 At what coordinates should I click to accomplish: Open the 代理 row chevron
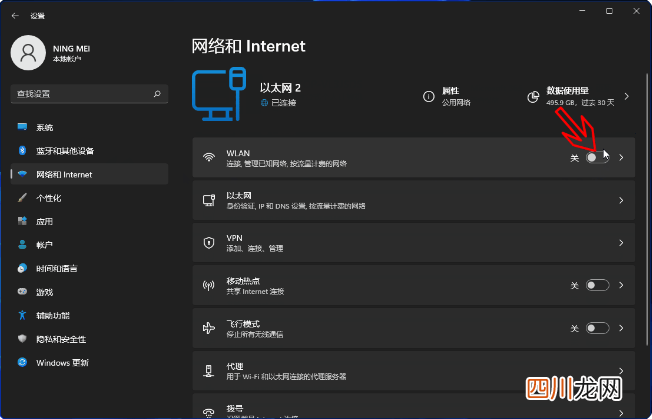pos(621,371)
